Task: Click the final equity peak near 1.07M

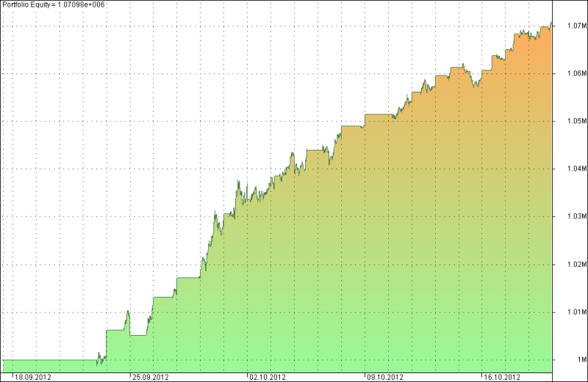Action: pos(551,24)
